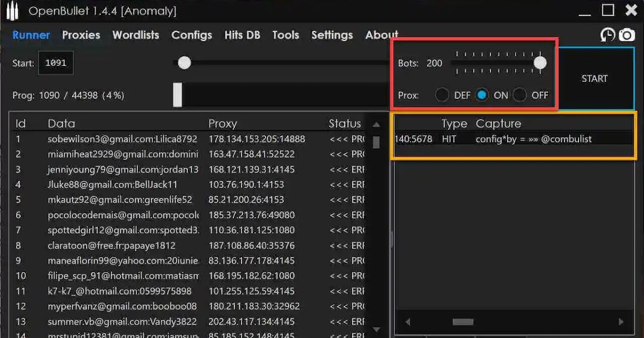Open the Settings tab
644x338 pixels.
pos(332,35)
